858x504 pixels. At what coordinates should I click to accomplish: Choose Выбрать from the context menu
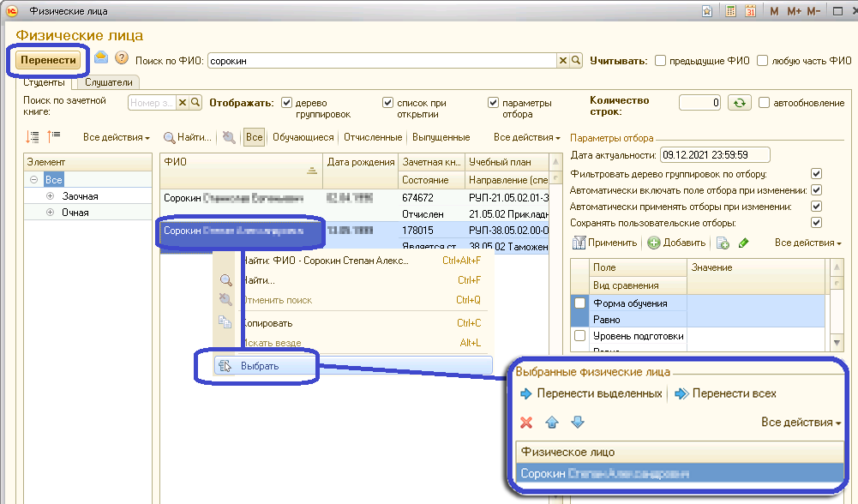(259, 366)
